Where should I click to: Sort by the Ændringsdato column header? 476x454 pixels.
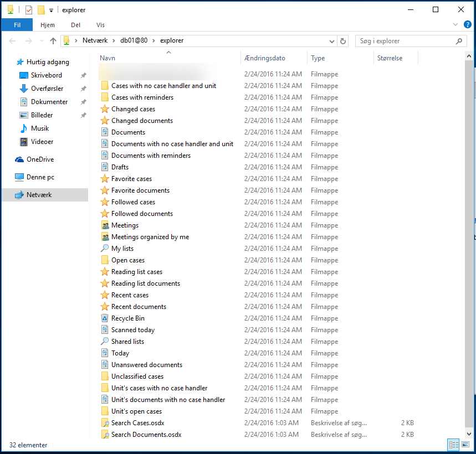pos(265,58)
